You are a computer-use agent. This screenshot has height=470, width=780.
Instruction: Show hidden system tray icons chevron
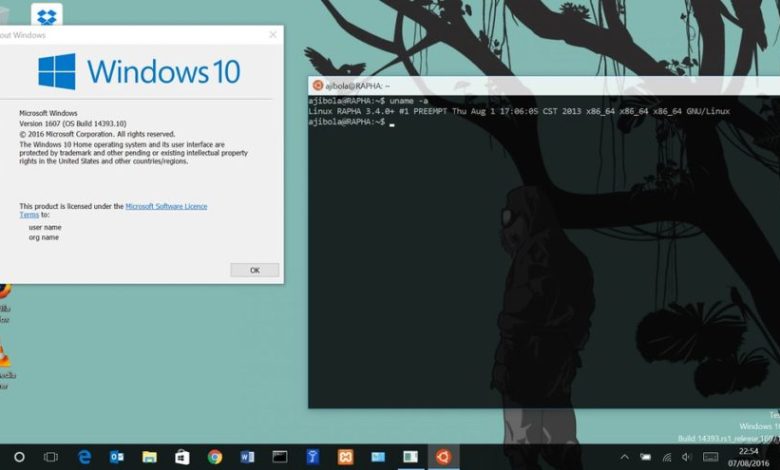click(624, 457)
